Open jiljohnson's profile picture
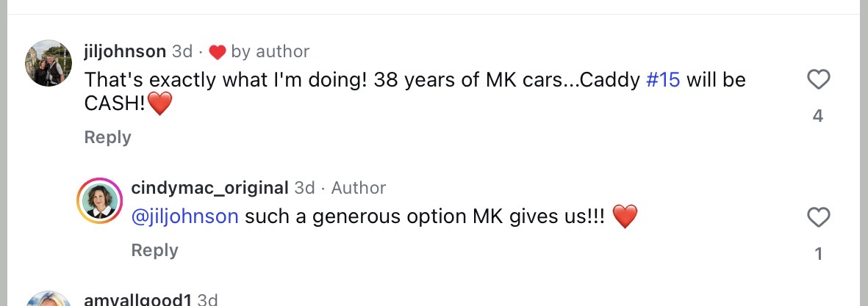868x306 pixels. coord(49,63)
